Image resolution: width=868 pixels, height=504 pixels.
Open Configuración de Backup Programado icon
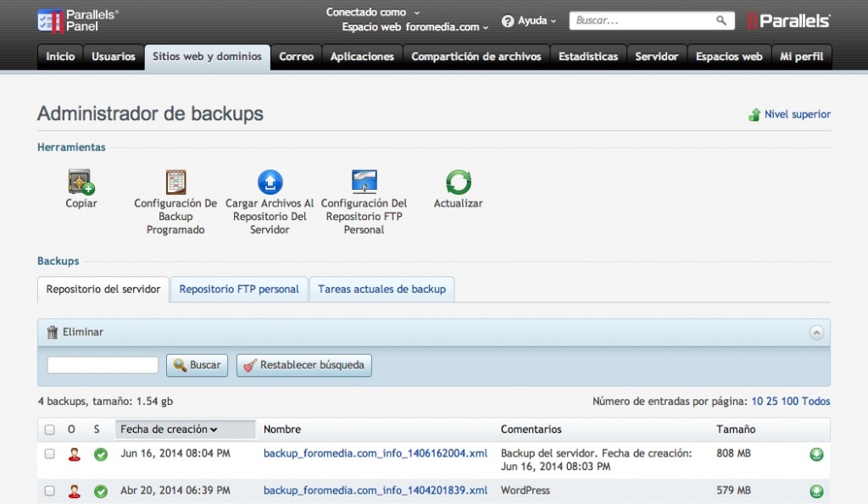coord(175,182)
